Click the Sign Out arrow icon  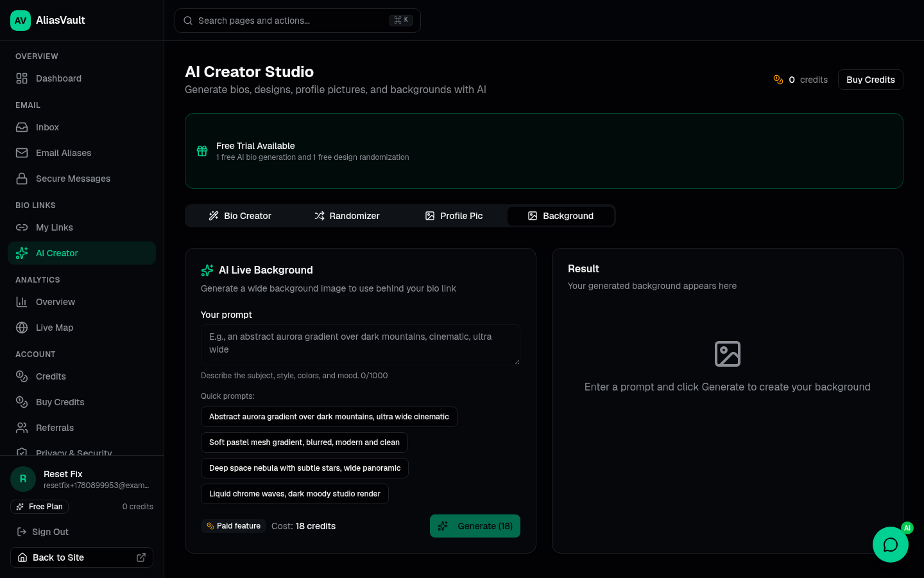tap(21, 532)
